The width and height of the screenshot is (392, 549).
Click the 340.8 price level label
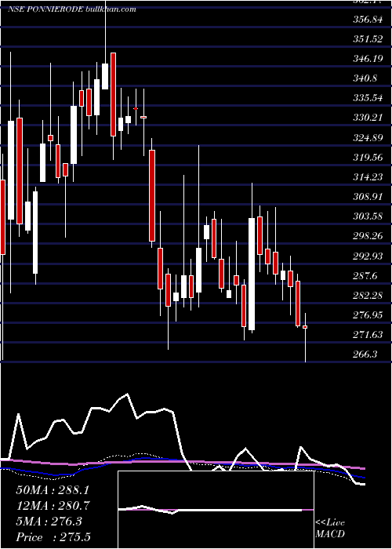(x=365, y=78)
